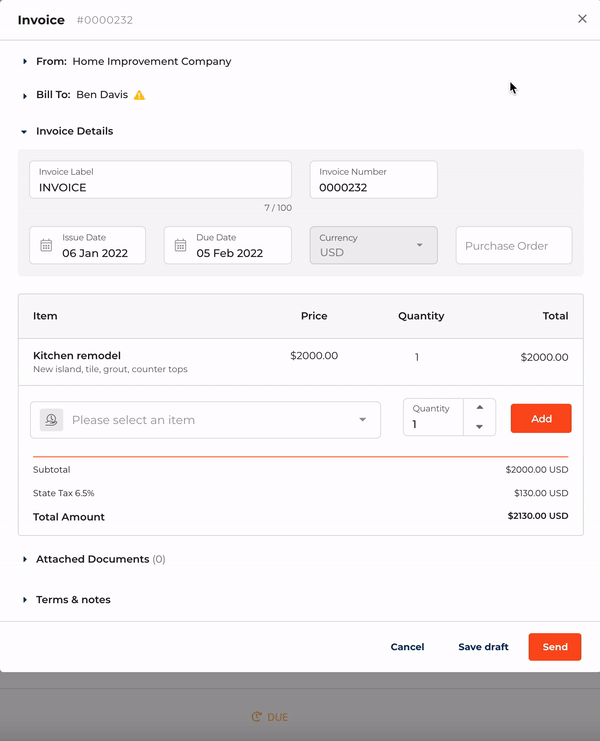Click the DUE status behind the dialog
600x741 pixels.
tap(270, 717)
